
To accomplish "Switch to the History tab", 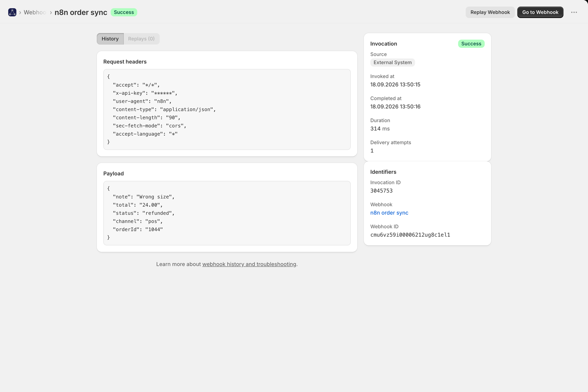I will (110, 39).
